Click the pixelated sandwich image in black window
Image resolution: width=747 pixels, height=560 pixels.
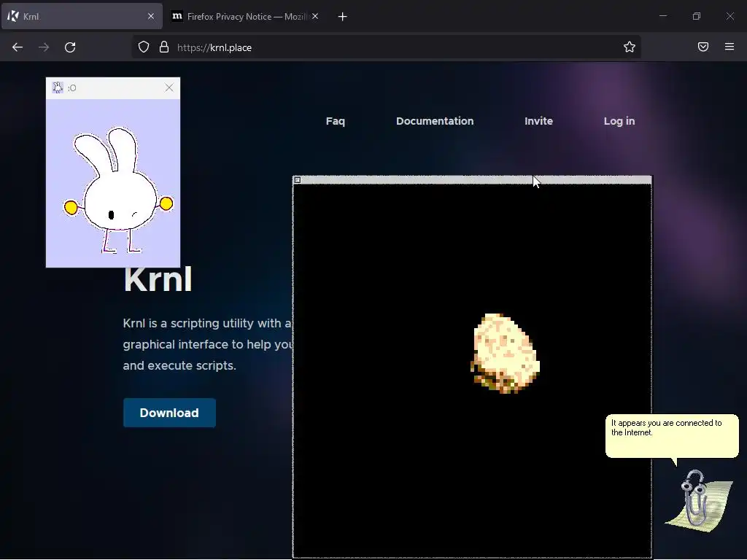505,353
